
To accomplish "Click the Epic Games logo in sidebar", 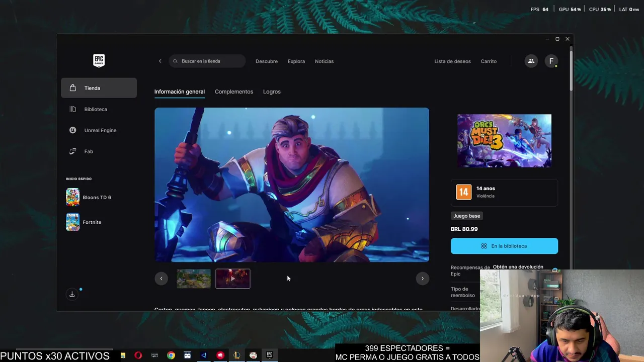I will click(99, 61).
